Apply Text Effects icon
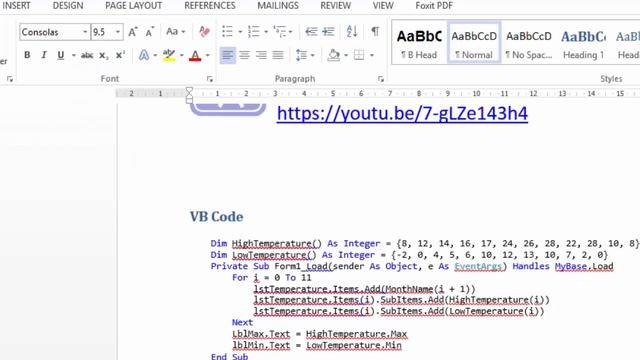 [x=144, y=55]
